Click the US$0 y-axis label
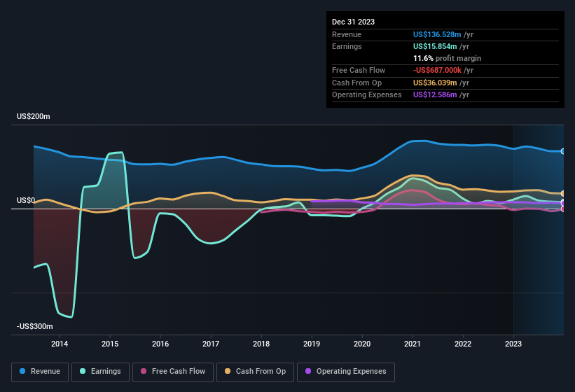Viewport: 575px width, 392px height. [26, 200]
